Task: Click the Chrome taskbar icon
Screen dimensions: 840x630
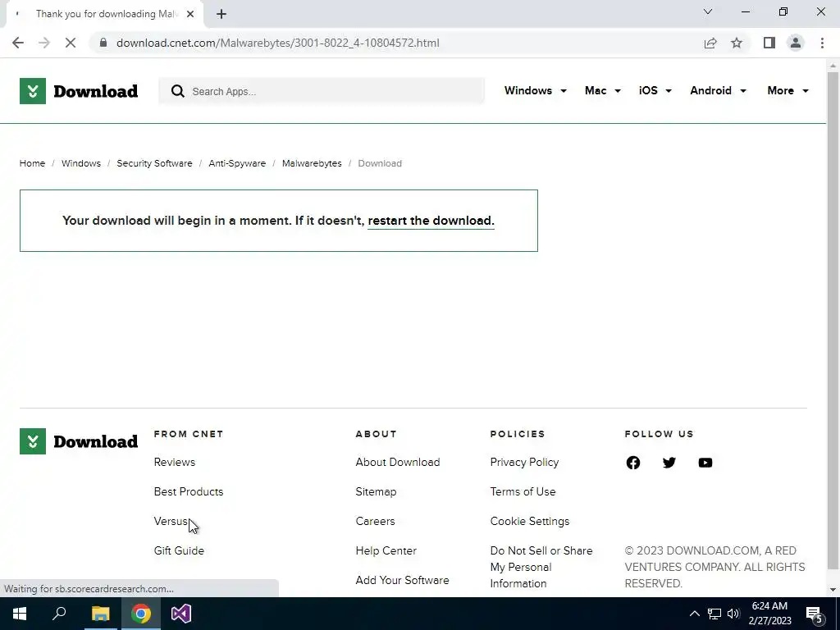Action: [x=141, y=614]
